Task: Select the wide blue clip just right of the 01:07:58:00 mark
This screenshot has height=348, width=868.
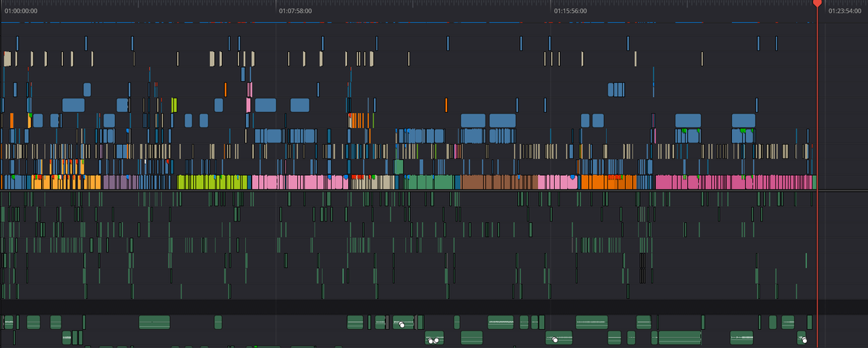Action: tap(299, 105)
